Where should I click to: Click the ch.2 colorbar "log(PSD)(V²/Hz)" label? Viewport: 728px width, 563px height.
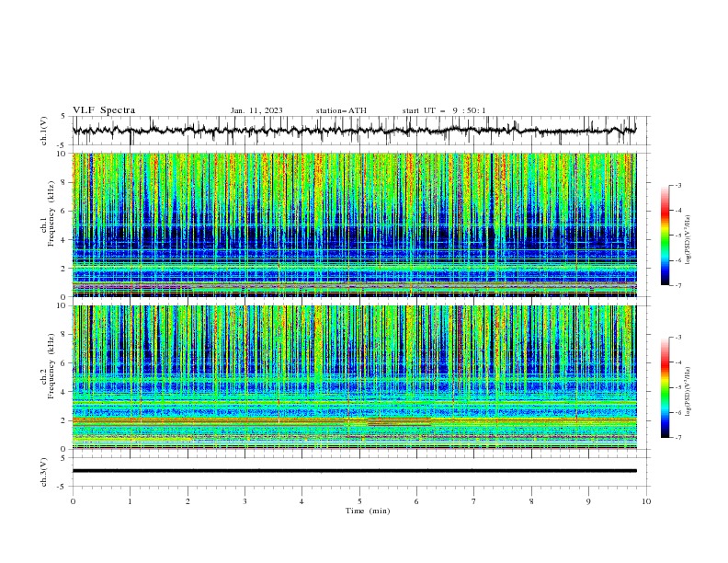pos(688,392)
